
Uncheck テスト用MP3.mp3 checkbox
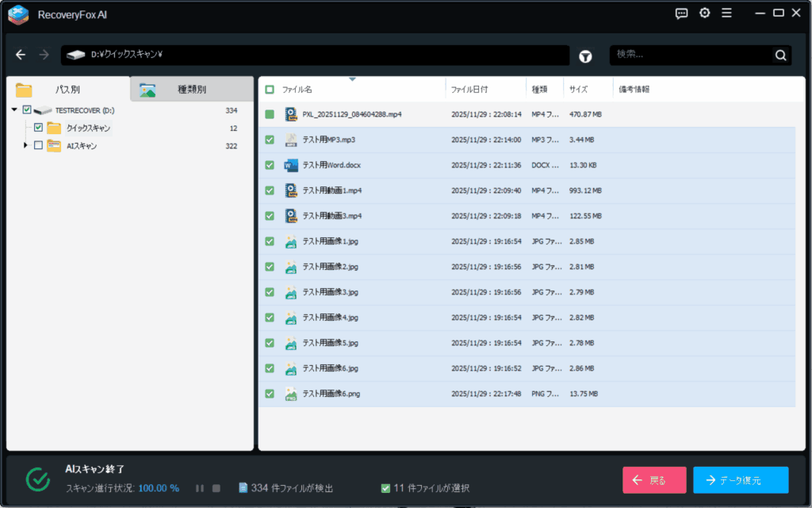270,140
